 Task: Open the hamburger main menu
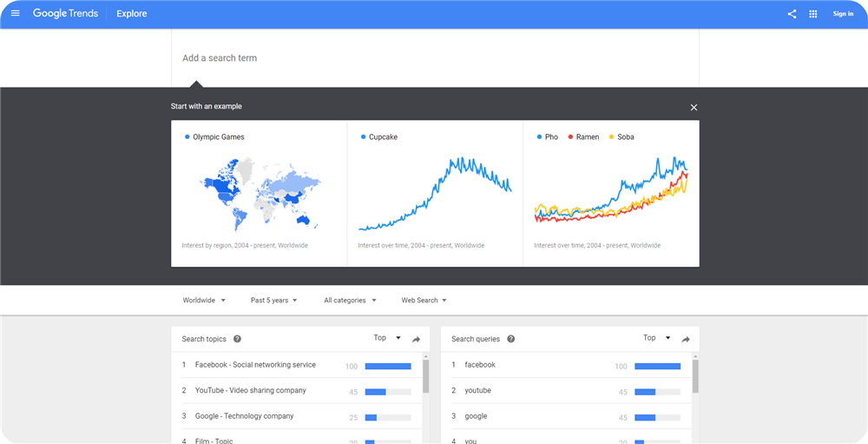click(x=16, y=13)
